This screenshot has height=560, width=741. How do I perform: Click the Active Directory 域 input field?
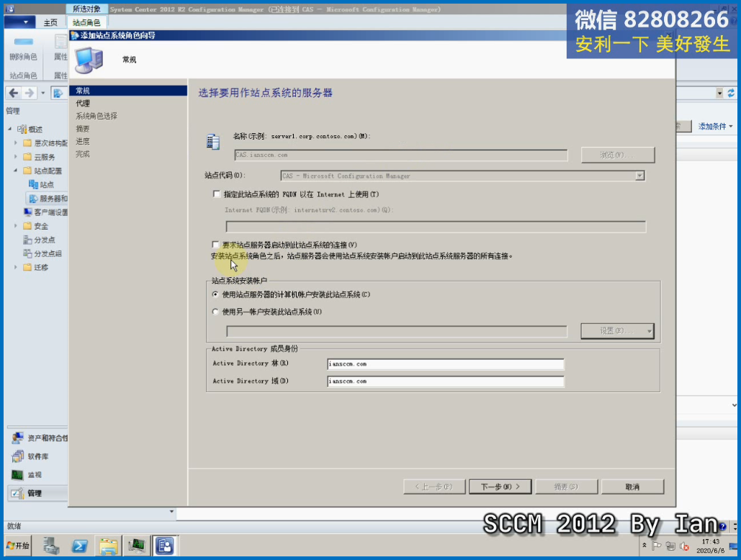tap(445, 381)
